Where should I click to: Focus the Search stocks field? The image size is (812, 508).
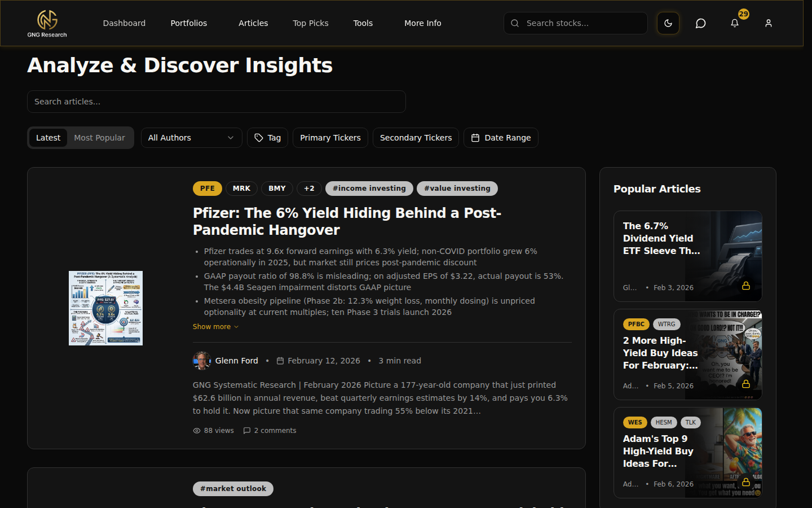tap(576, 23)
